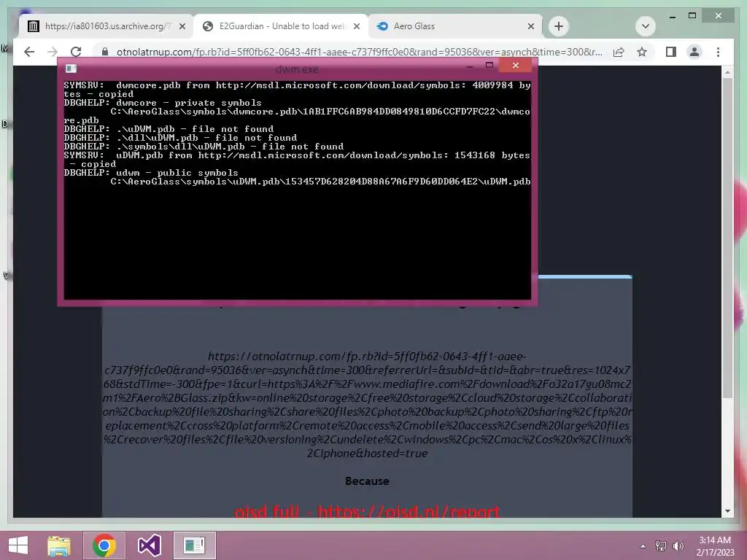Click the page vertical scrollbar thumb
The width and height of the screenshot is (747, 560).
point(727,237)
